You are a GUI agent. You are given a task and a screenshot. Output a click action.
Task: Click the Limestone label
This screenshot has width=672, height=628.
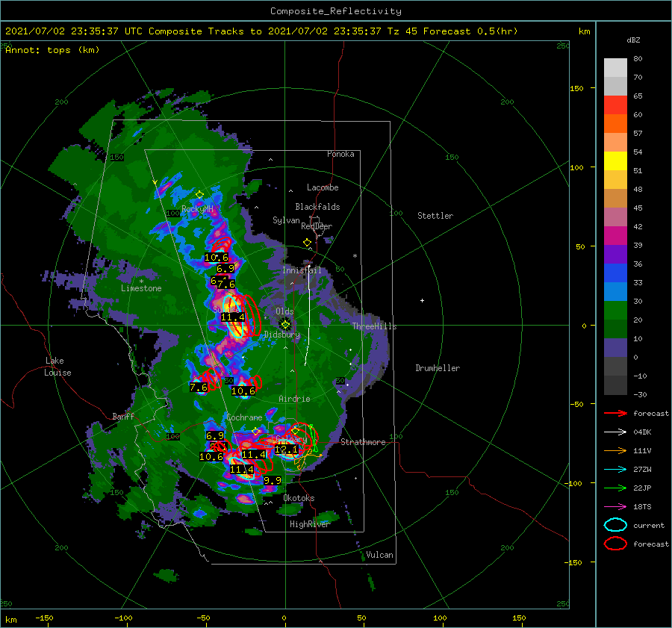pyautogui.click(x=141, y=288)
